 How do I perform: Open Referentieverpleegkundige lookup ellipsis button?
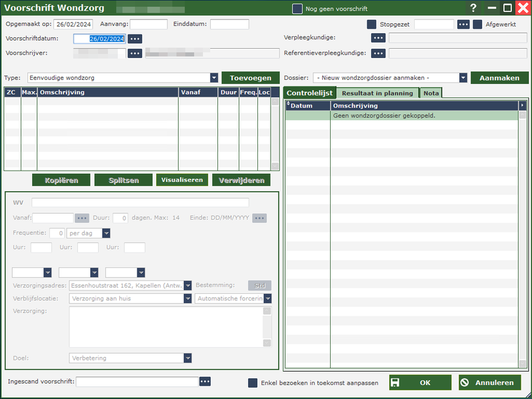coord(379,53)
